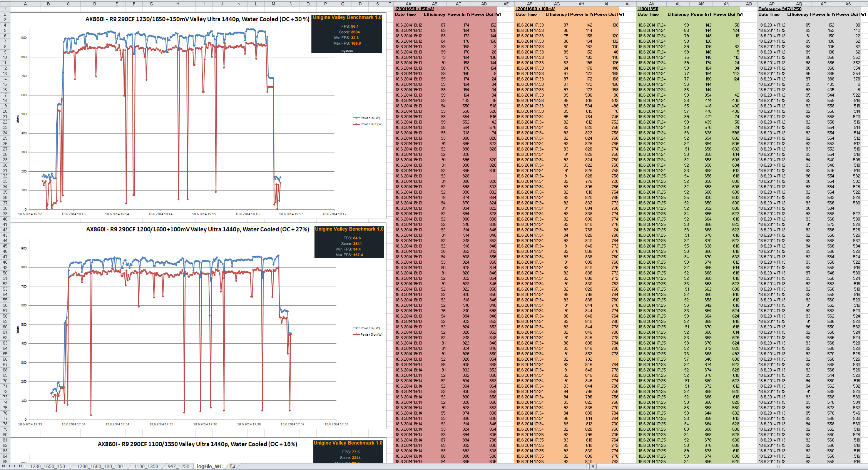Open the 1200_1600_100_100 sheet tab
868x470 pixels.
click(100, 466)
